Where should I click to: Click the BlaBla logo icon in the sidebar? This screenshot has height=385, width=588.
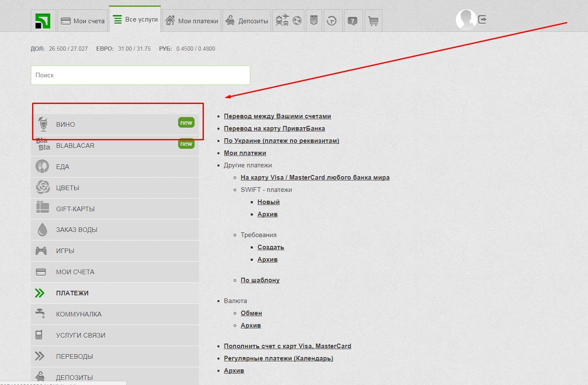(43, 145)
